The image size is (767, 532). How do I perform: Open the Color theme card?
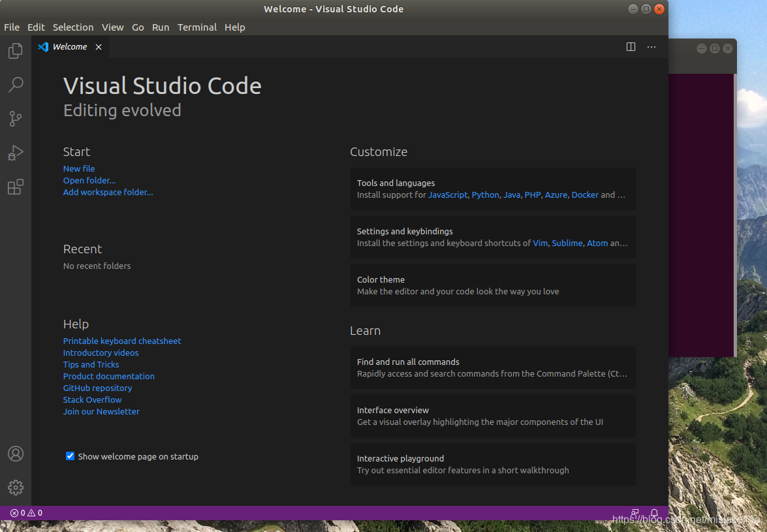coord(493,285)
